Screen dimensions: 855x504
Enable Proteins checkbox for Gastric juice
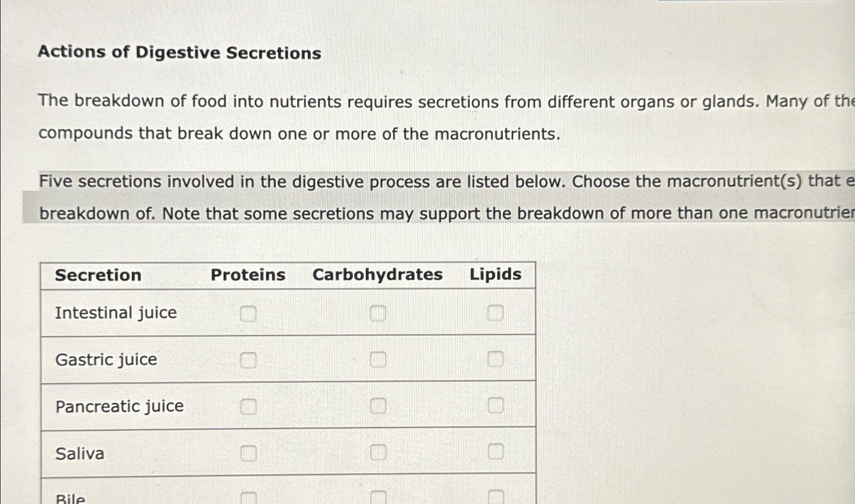pyautogui.click(x=249, y=361)
